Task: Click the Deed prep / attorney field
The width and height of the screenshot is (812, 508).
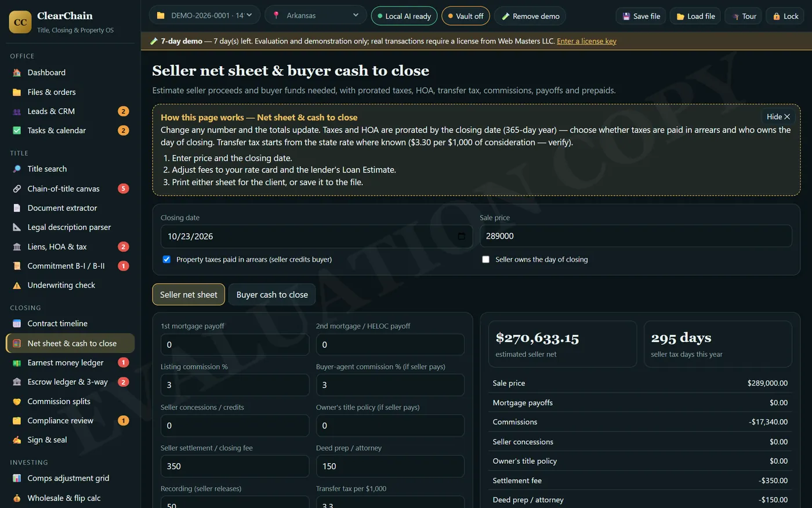Action: click(390, 466)
